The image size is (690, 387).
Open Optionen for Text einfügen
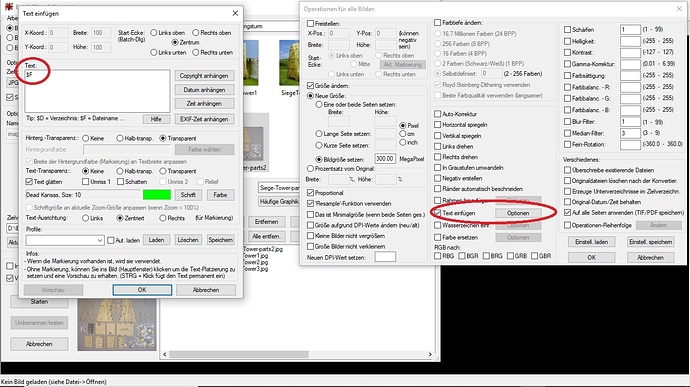pyautogui.click(x=518, y=213)
